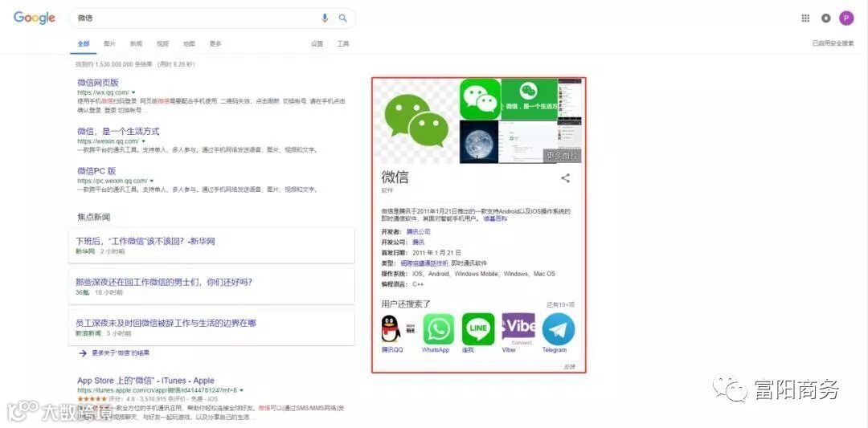Click the Viber text label
The image size is (868, 428).
tap(509, 350)
